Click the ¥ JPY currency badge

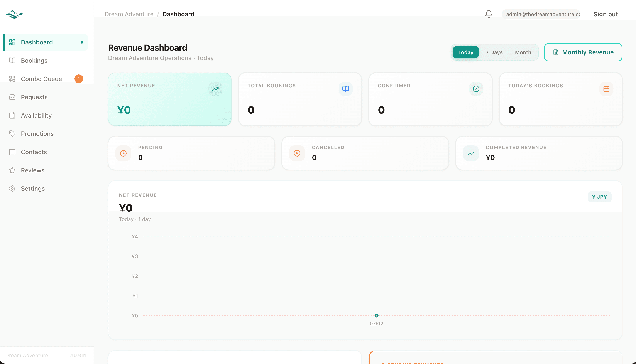(599, 197)
